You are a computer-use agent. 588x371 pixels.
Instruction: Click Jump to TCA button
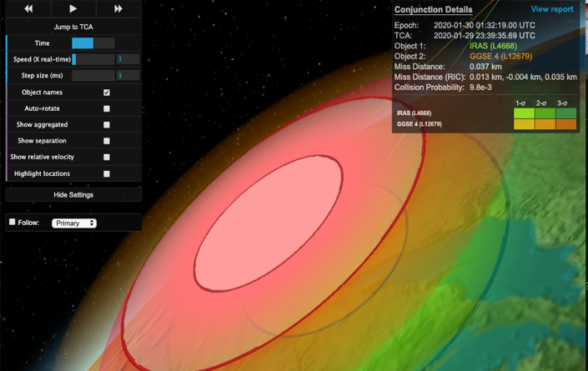coord(73,28)
